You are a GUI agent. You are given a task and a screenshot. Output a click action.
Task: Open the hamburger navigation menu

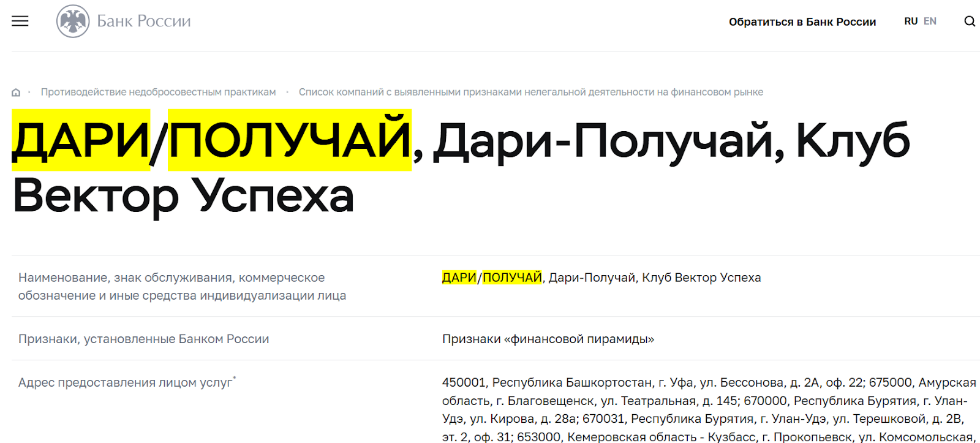click(20, 21)
